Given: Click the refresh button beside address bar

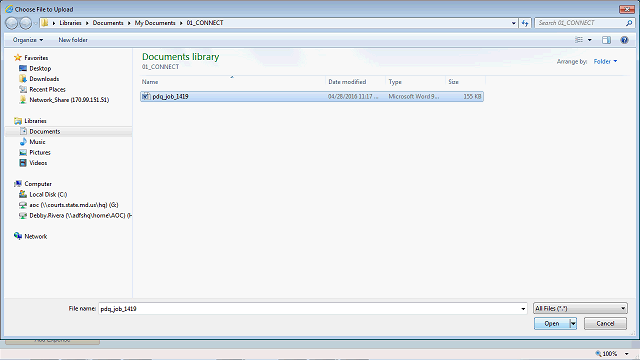Looking at the screenshot, I should [525, 23].
